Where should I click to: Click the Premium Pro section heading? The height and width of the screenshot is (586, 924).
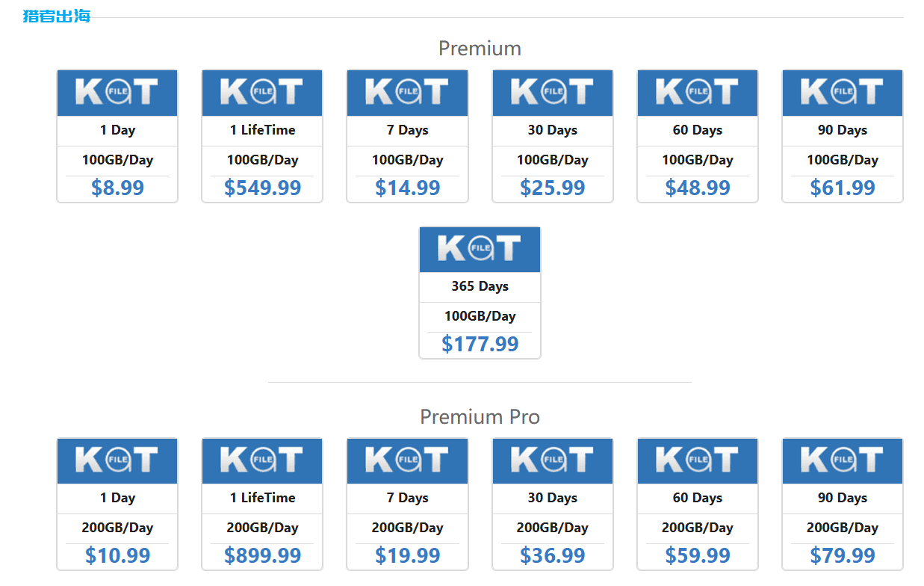[x=480, y=416]
